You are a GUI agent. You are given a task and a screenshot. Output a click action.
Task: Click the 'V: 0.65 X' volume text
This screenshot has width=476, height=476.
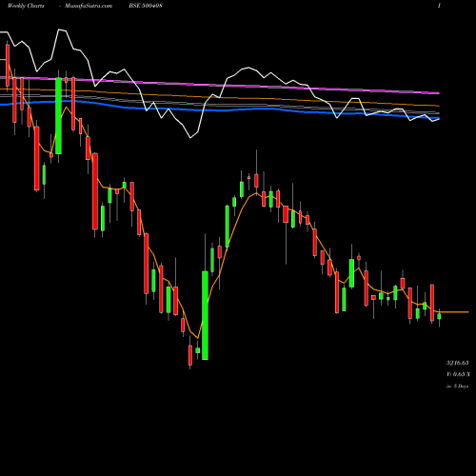458,374
